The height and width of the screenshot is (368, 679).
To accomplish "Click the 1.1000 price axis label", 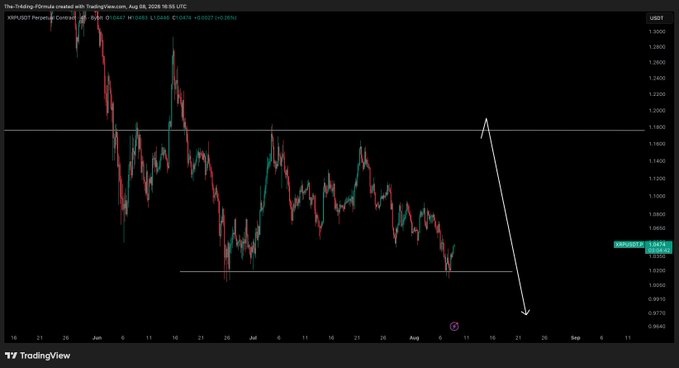I will (x=657, y=196).
